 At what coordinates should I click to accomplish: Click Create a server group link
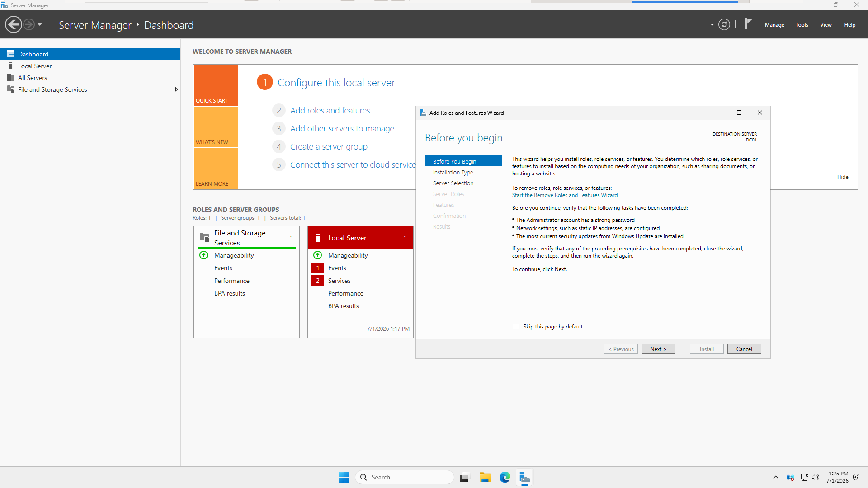(x=329, y=147)
